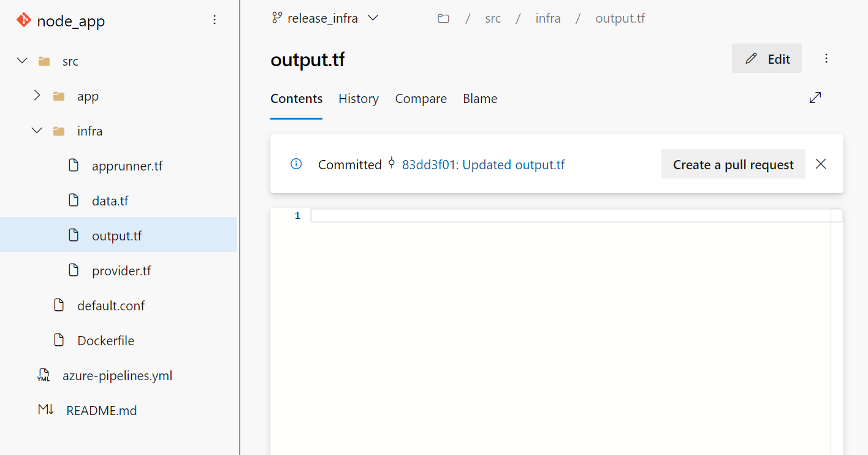The height and width of the screenshot is (455, 868).
Task: Open the node_app repository more options menu
Action: coord(215,20)
